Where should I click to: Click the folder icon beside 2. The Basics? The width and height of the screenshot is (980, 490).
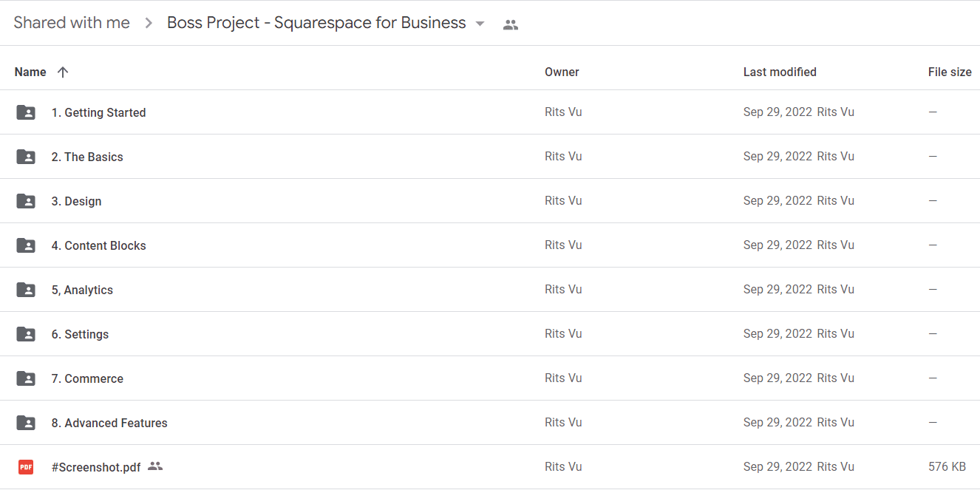point(26,157)
